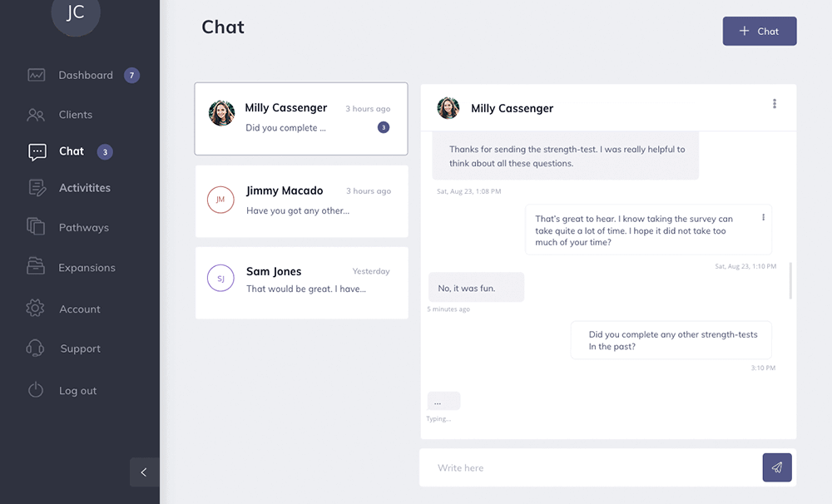Click the Chat bubble icon in sidebar
Screen dimensions: 832x504
pos(37,151)
